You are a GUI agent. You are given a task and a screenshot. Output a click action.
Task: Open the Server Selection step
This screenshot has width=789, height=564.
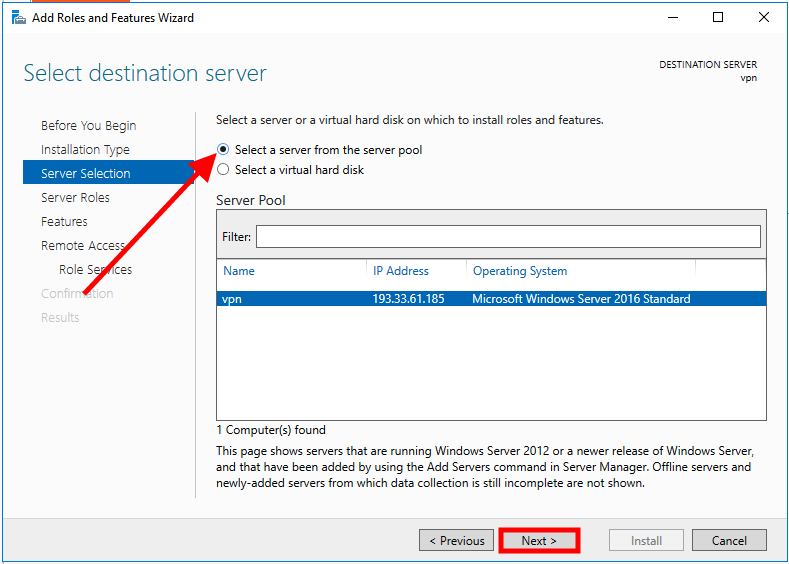(85, 174)
